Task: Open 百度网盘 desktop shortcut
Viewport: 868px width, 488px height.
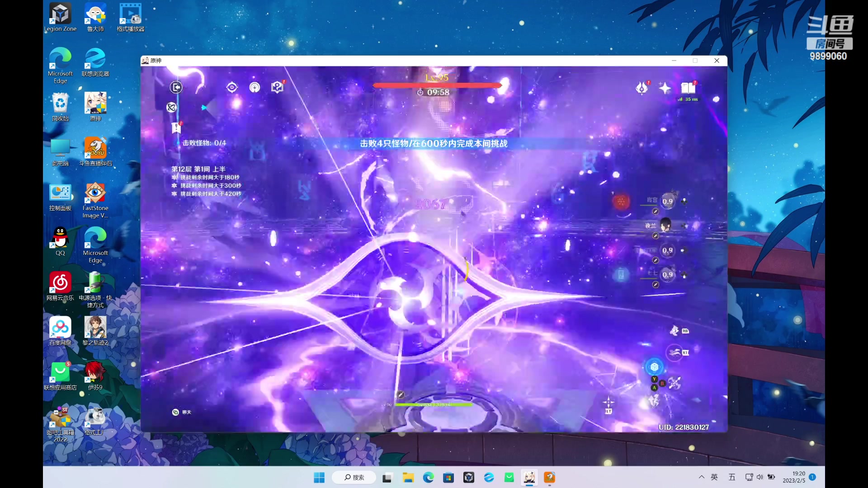Action: (x=60, y=331)
